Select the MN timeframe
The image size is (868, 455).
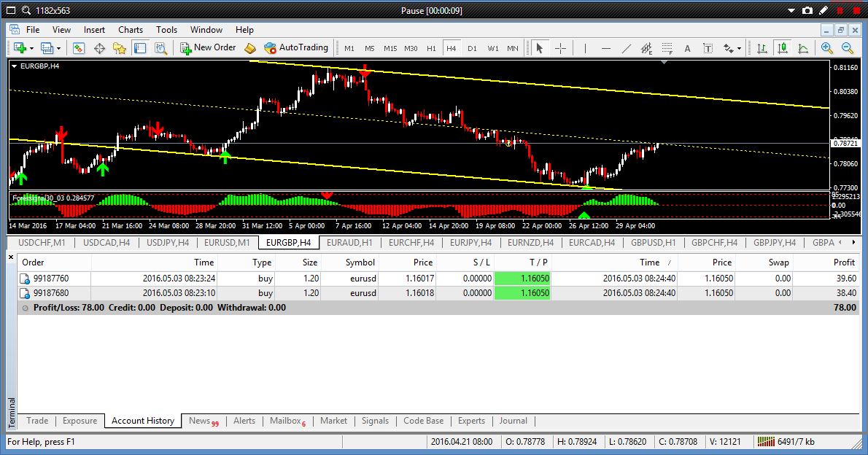(x=513, y=48)
